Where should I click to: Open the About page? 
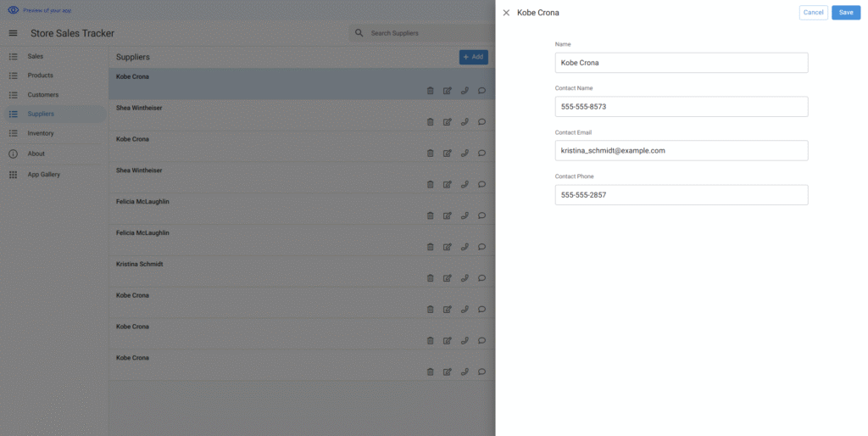click(x=36, y=154)
